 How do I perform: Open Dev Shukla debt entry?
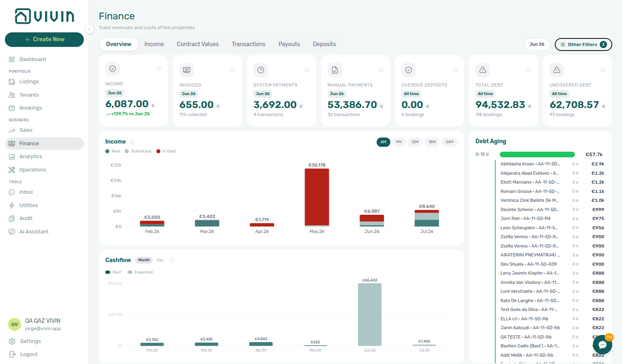(552, 264)
